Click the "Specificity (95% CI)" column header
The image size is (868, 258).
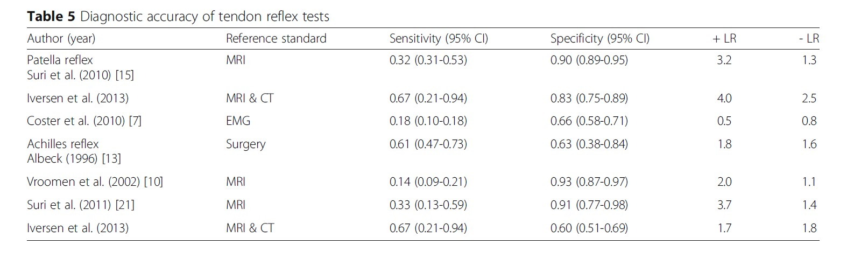[599, 39]
